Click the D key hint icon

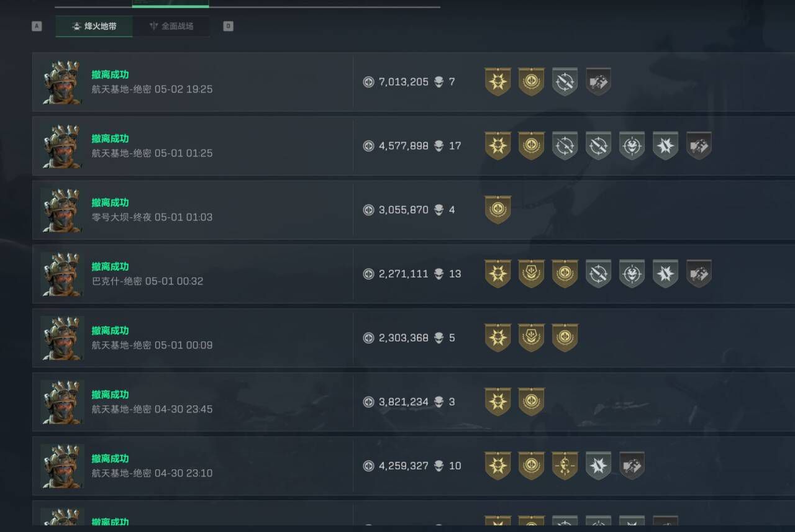tap(228, 26)
